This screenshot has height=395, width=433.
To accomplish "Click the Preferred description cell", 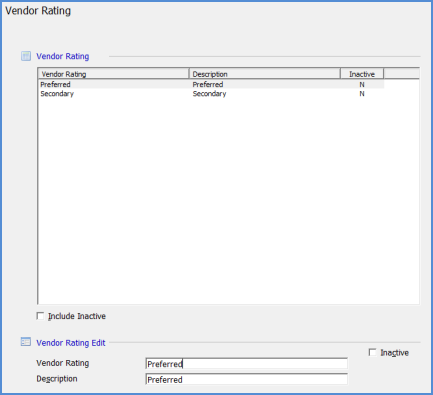I will click(x=208, y=84).
